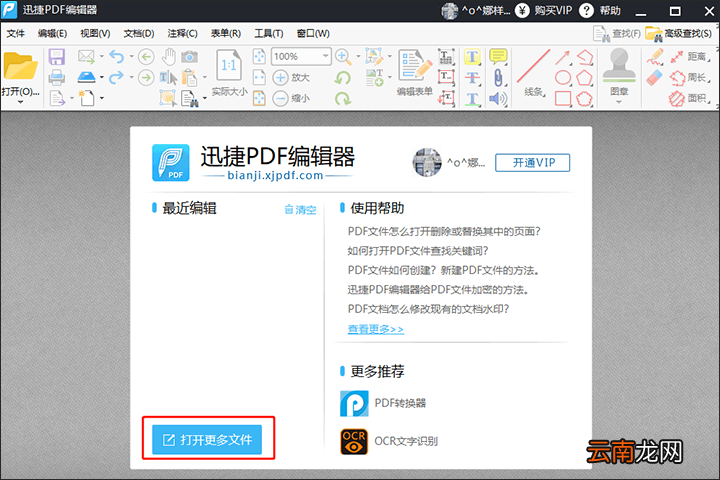The width and height of the screenshot is (720, 480).
Task: Go to the next view with right circle arrow
Action: coord(146,77)
